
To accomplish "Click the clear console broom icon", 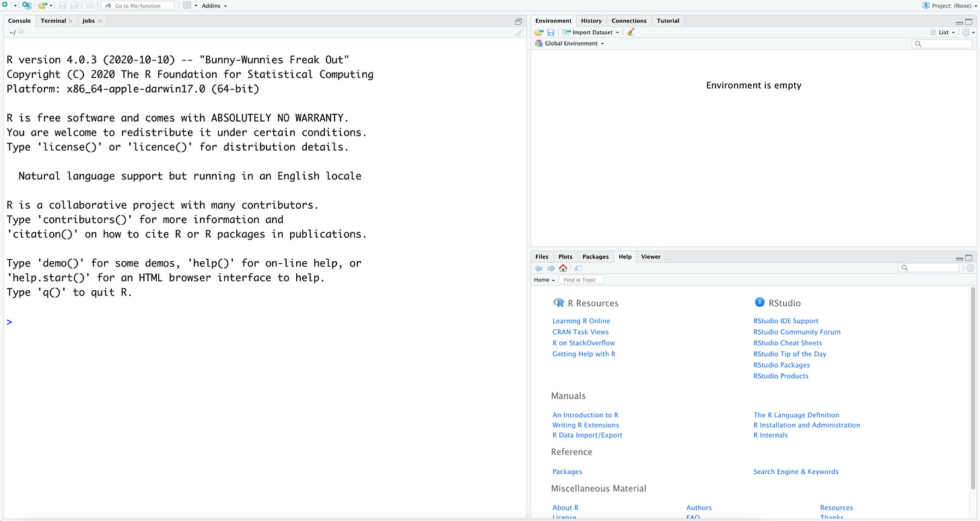I will pos(519,32).
